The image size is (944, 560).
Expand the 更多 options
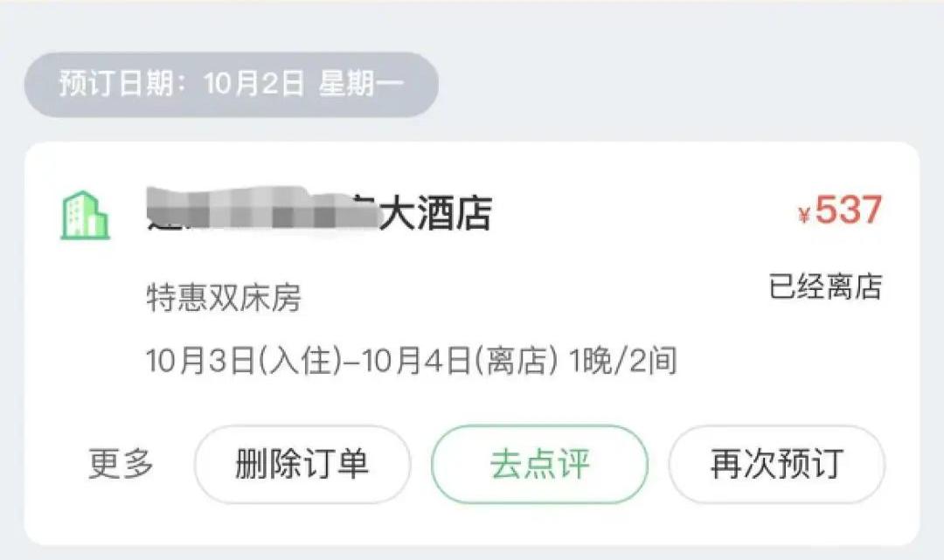pyautogui.click(x=121, y=464)
